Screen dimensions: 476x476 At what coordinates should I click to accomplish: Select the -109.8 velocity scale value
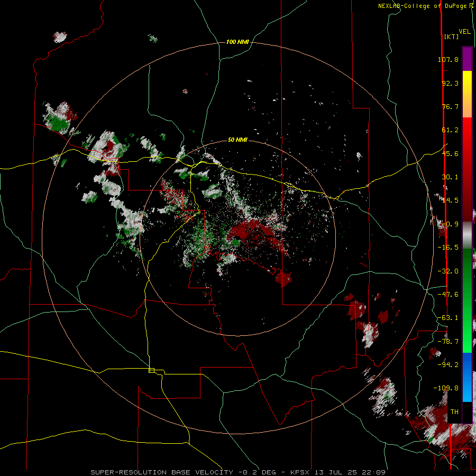pos(446,388)
